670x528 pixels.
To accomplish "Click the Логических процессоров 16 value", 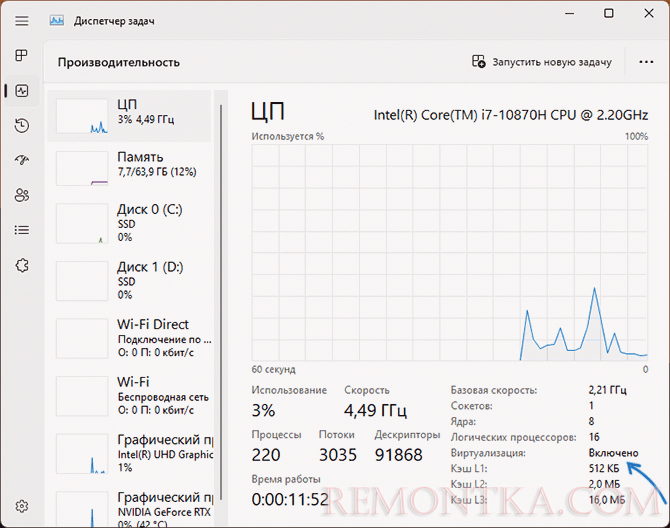I will click(x=594, y=437).
